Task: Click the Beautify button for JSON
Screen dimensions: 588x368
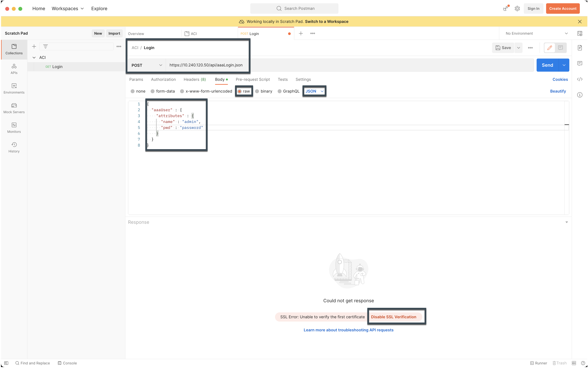Action: (557, 91)
